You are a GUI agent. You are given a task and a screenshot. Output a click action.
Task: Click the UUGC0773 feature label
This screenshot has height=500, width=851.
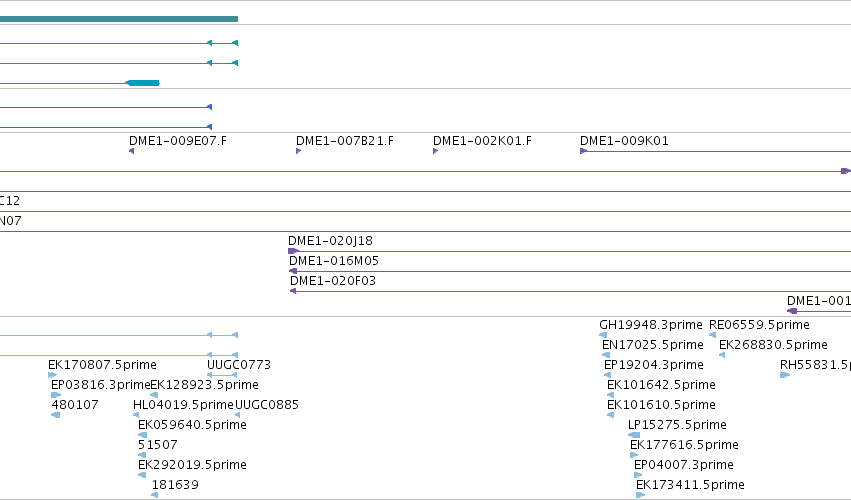(239, 365)
